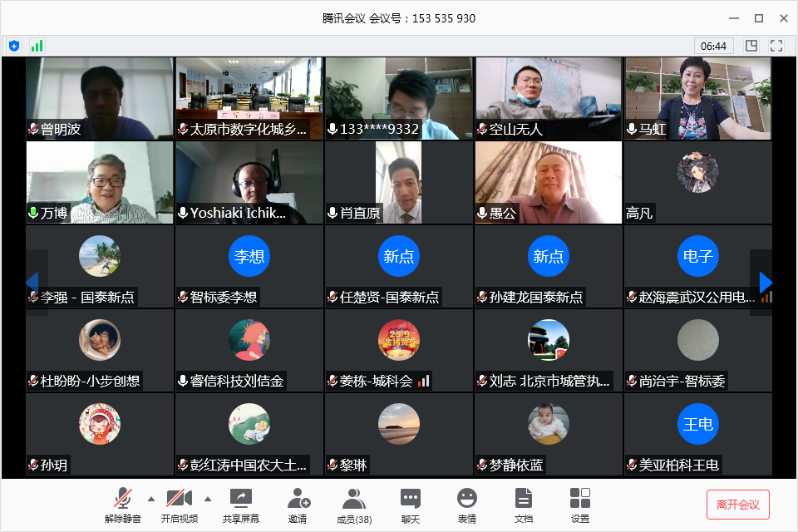798x532 pixels.
Task: Toggle fullscreen mode icon at top right
Action: (777, 46)
